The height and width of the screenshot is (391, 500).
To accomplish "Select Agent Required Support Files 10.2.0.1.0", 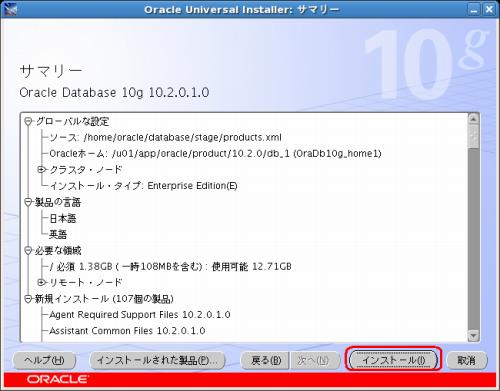I will (140, 315).
